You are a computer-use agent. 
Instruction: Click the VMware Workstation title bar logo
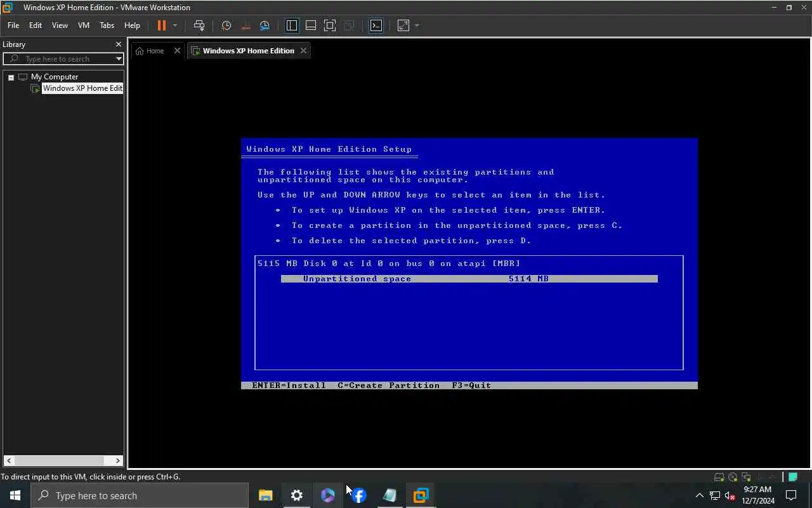(x=8, y=8)
